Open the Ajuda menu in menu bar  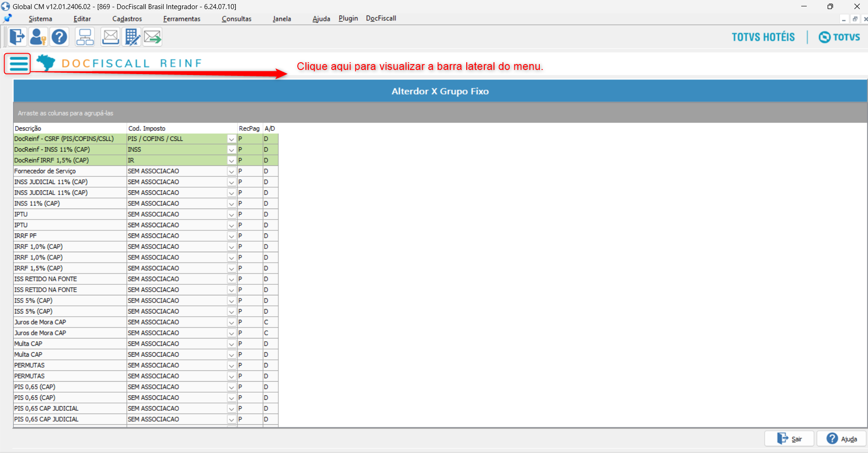[321, 19]
